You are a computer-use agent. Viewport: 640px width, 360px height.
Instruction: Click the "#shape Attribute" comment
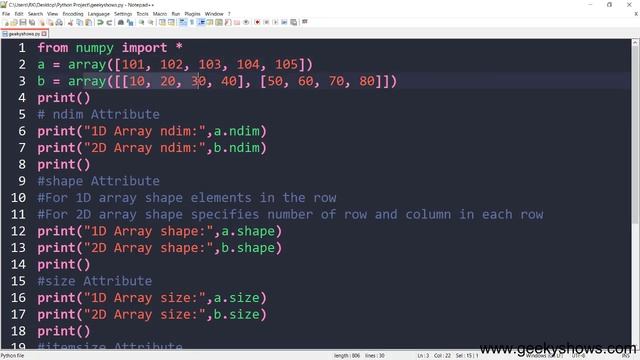pyautogui.click(x=98, y=181)
